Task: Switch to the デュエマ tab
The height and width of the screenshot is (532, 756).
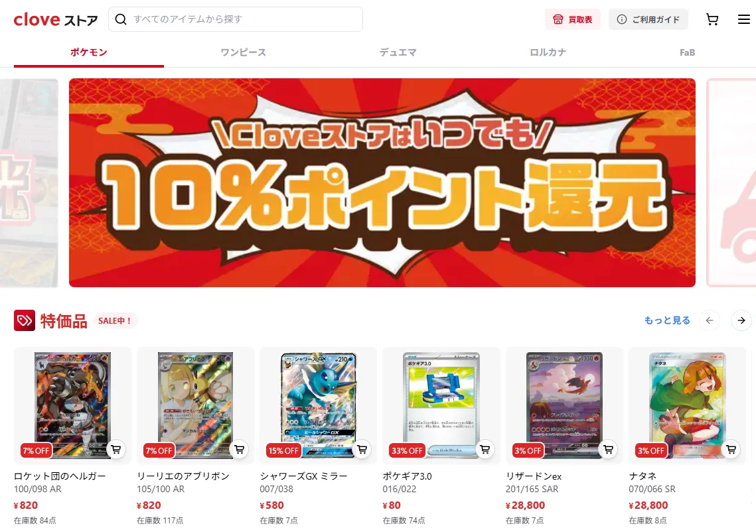Action: tap(398, 52)
